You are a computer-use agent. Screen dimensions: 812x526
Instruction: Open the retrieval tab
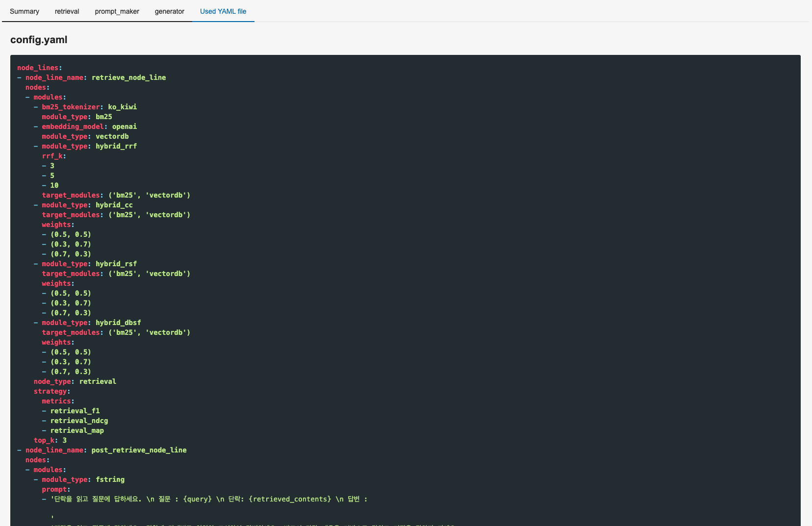point(67,11)
